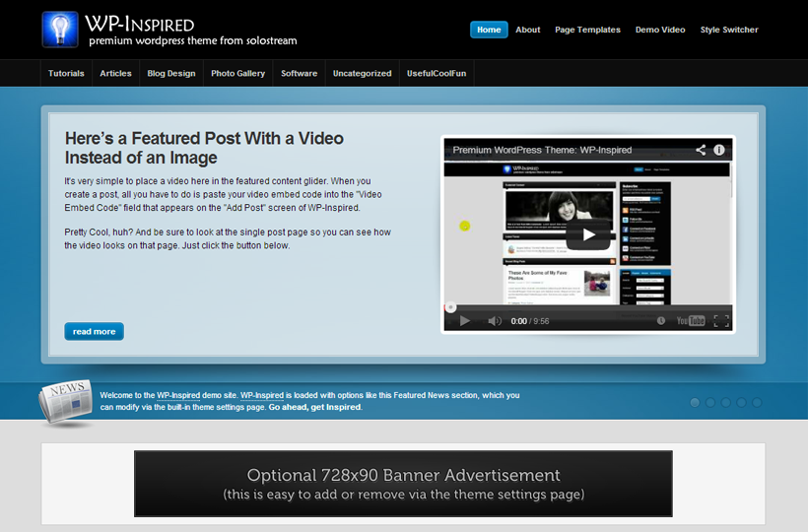Click the WP-Inspired lightbulb logo icon

click(x=60, y=30)
